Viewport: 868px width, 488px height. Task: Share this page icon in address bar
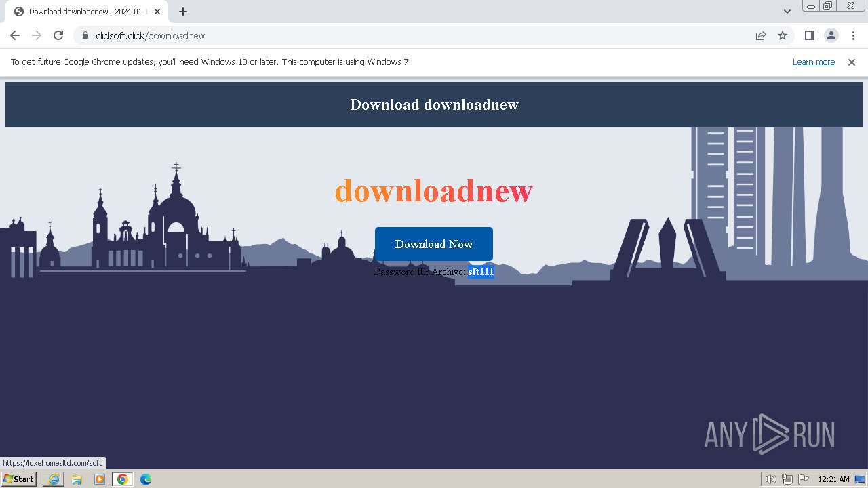[x=761, y=36]
